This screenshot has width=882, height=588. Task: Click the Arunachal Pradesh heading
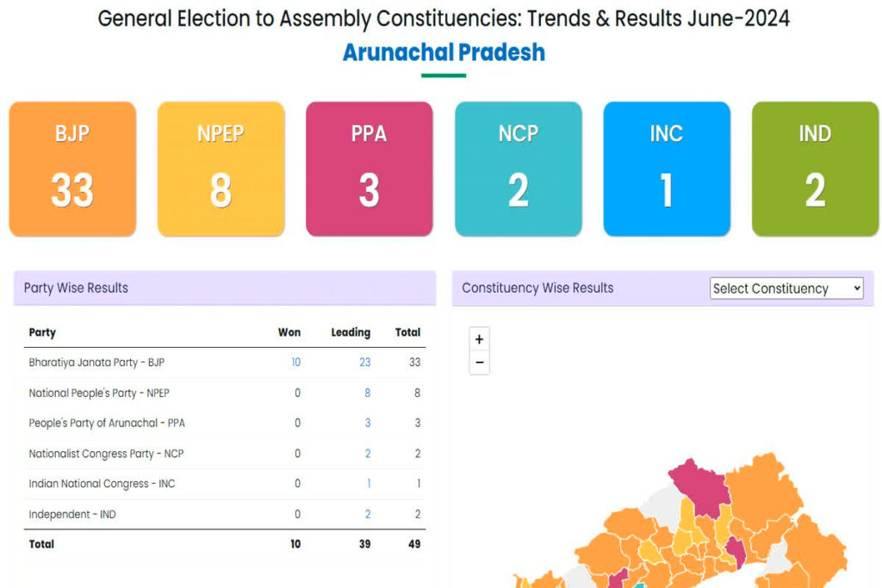[x=443, y=52]
